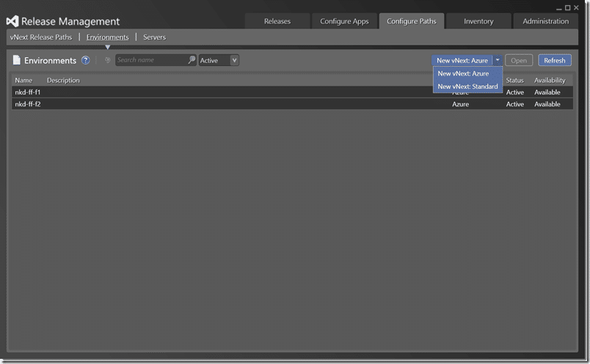Open the Administration tab
The image size is (590, 364).
545,21
